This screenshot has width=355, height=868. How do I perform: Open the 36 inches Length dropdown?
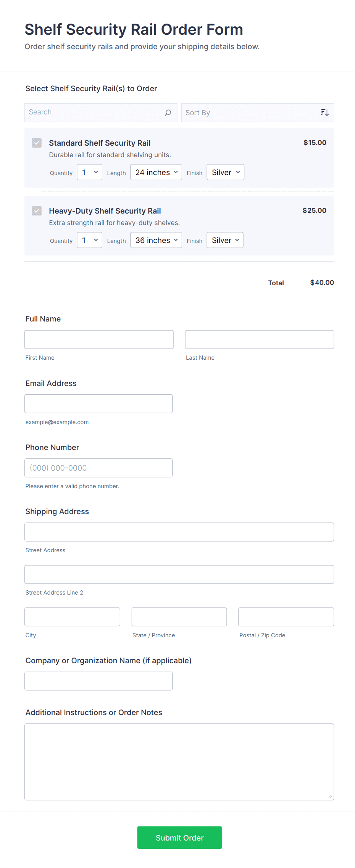pyautogui.click(x=156, y=240)
